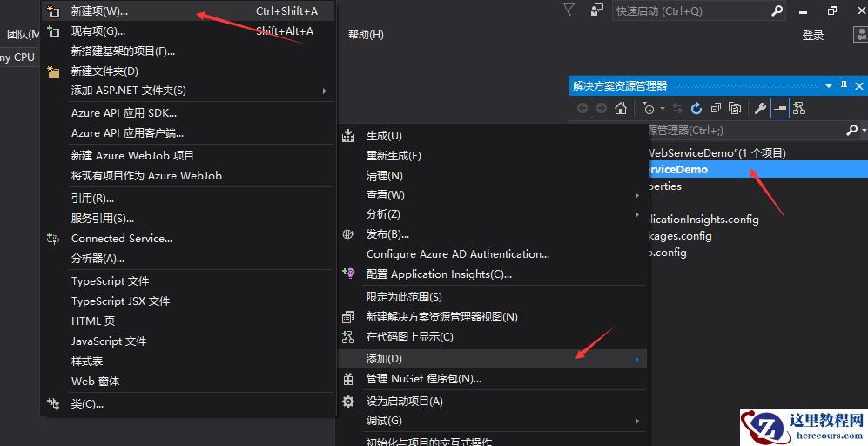Screen dimensions: 868x446
Task: Open the pending changes filter dropdown arrow
Action: pos(662,108)
